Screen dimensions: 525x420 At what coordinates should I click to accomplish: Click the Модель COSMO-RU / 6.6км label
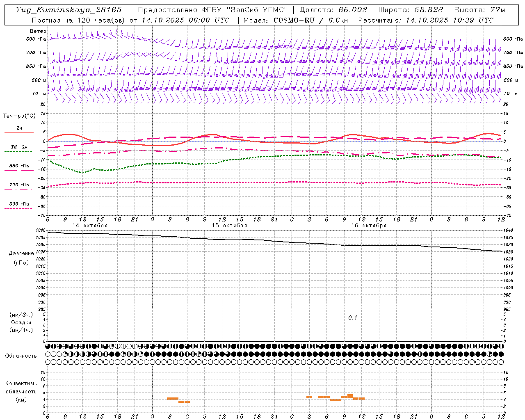click(295, 20)
